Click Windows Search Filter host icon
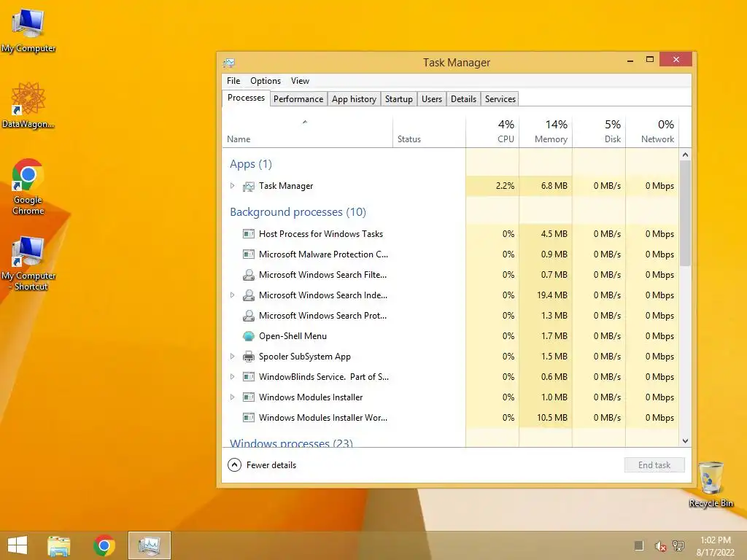Image resolution: width=747 pixels, height=560 pixels. click(249, 275)
